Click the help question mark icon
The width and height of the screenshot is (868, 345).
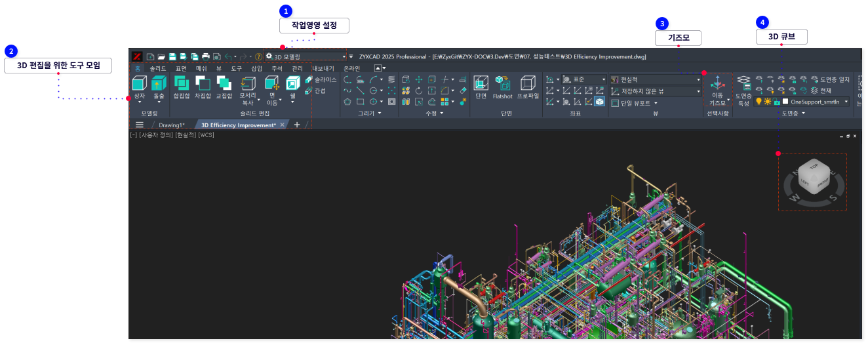tap(258, 57)
